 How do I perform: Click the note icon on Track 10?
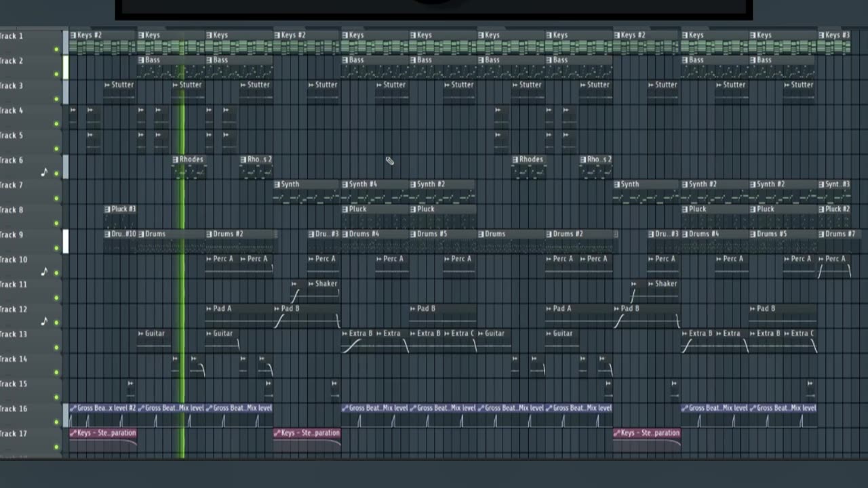click(x=45, y=272)
